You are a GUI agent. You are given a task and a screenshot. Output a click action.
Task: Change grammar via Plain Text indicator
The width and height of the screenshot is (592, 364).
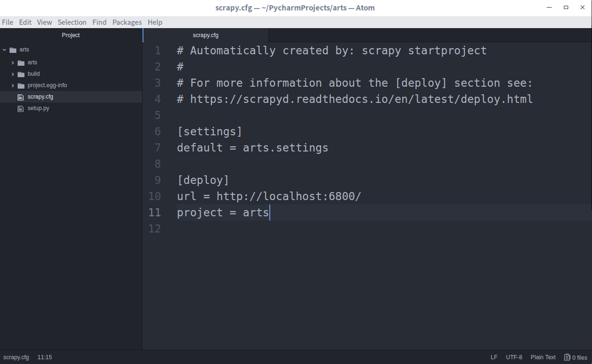pos(543,357)
